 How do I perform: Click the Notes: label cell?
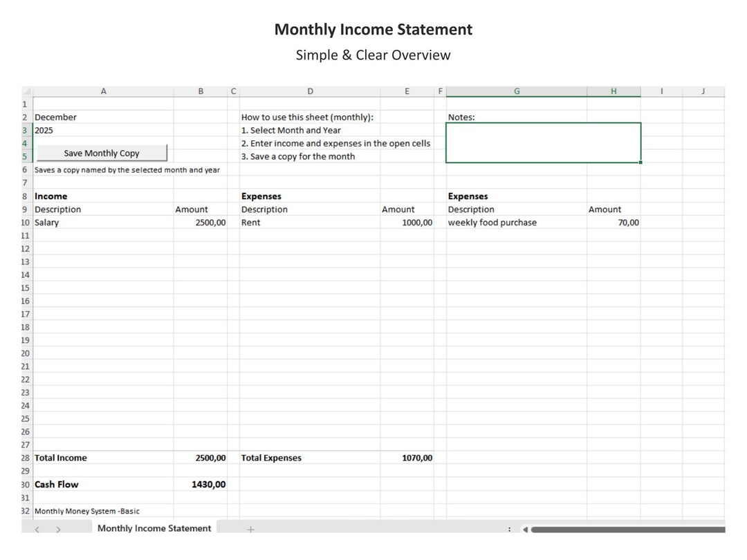point(517,117)
